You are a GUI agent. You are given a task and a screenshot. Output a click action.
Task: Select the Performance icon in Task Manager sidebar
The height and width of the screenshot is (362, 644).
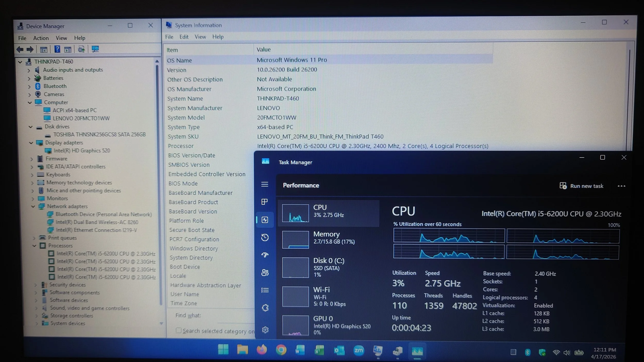pyautogui.click(x=265, y=220)
